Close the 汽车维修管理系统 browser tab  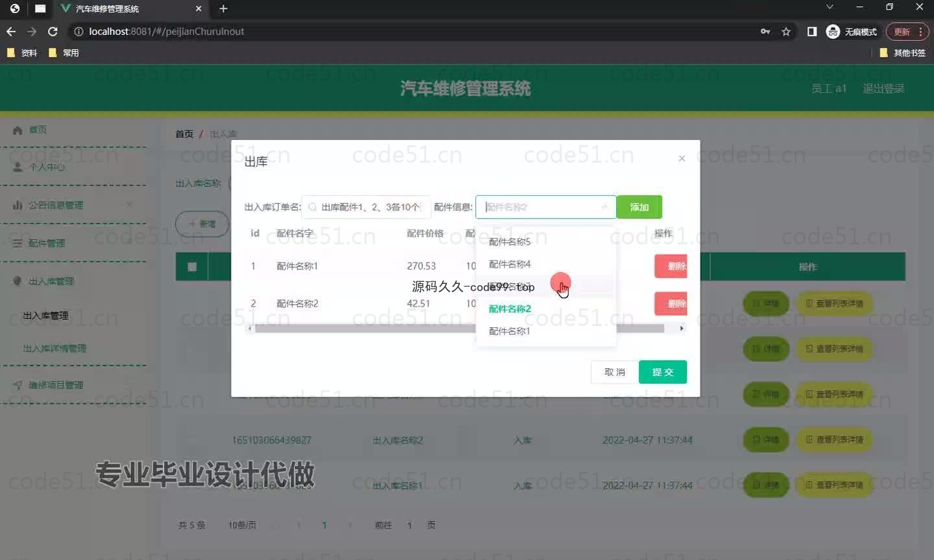[x=198, y=8]
